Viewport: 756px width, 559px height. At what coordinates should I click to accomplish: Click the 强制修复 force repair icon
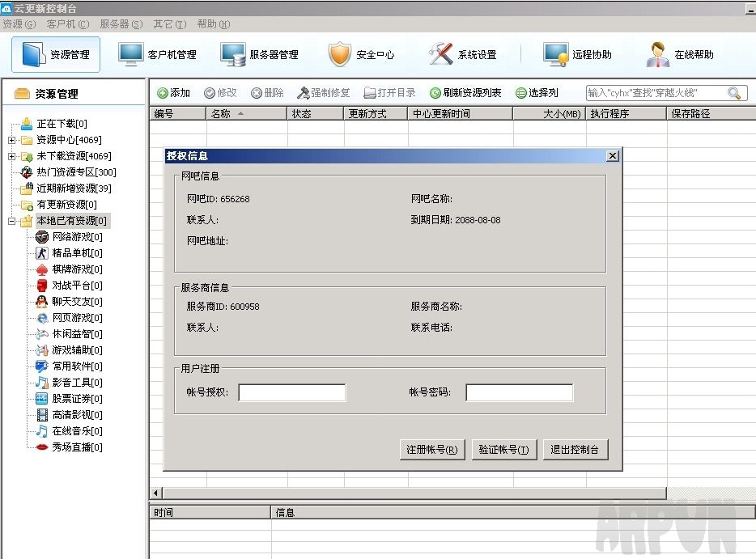303,93
